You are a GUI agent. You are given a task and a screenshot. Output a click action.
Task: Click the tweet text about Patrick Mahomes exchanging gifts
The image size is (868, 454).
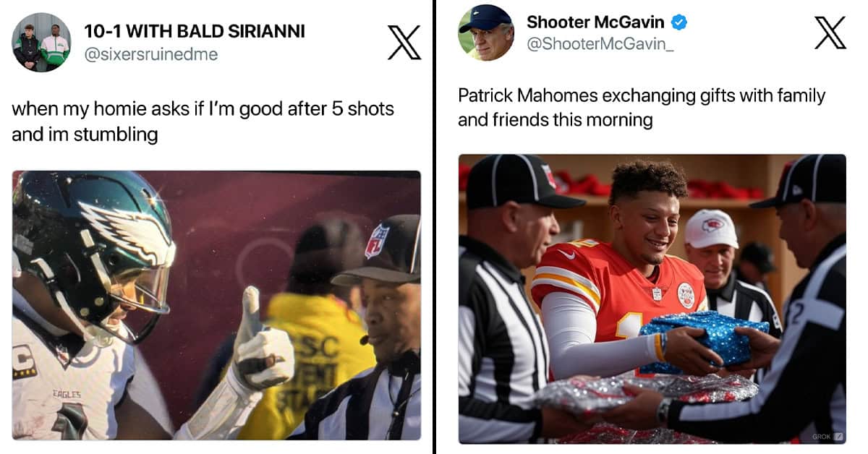click(x=642, y=107)
